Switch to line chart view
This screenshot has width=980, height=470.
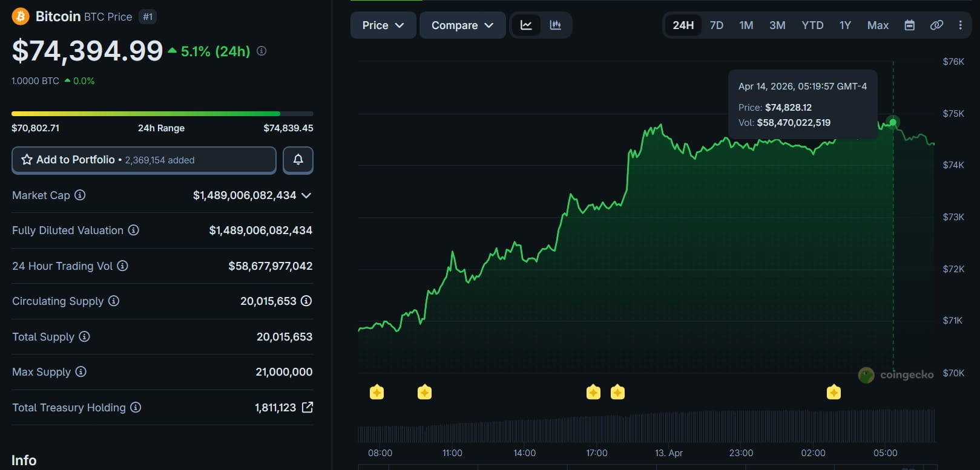526,25
